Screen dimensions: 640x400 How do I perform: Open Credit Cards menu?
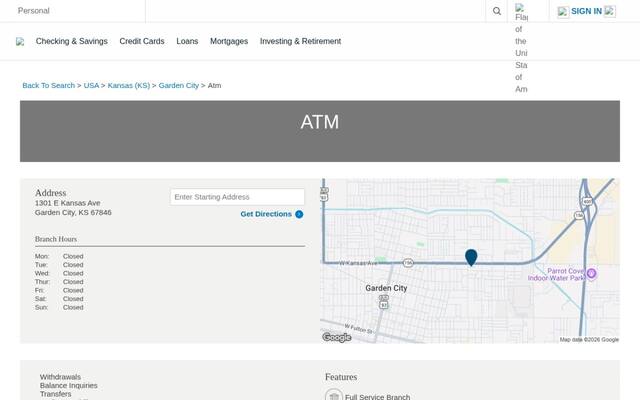point(142,41)
